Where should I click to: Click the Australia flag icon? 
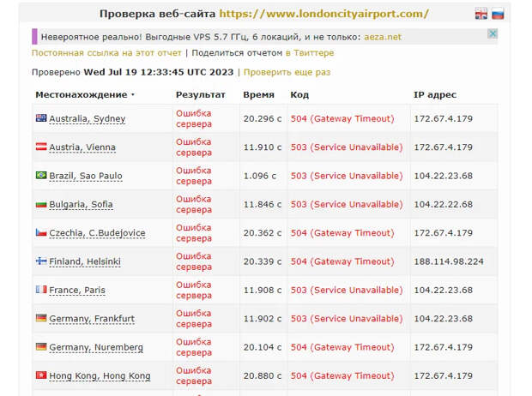[x=41, y=118]
